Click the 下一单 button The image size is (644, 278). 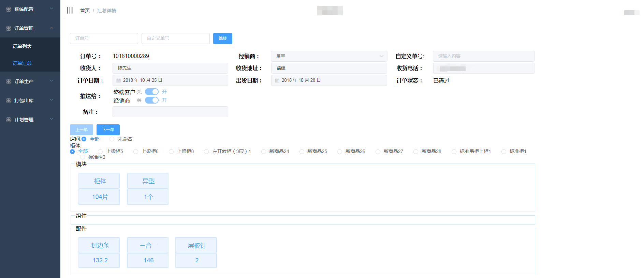[x=108, y=130]
